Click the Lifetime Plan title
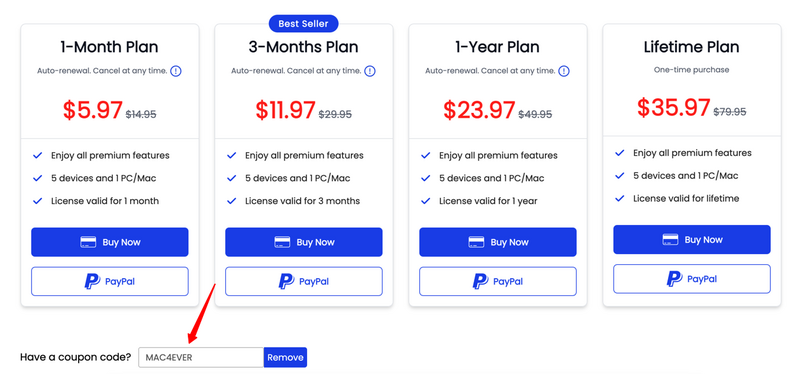The height and width of the screenshot is (374, 800). coord(691,47)
